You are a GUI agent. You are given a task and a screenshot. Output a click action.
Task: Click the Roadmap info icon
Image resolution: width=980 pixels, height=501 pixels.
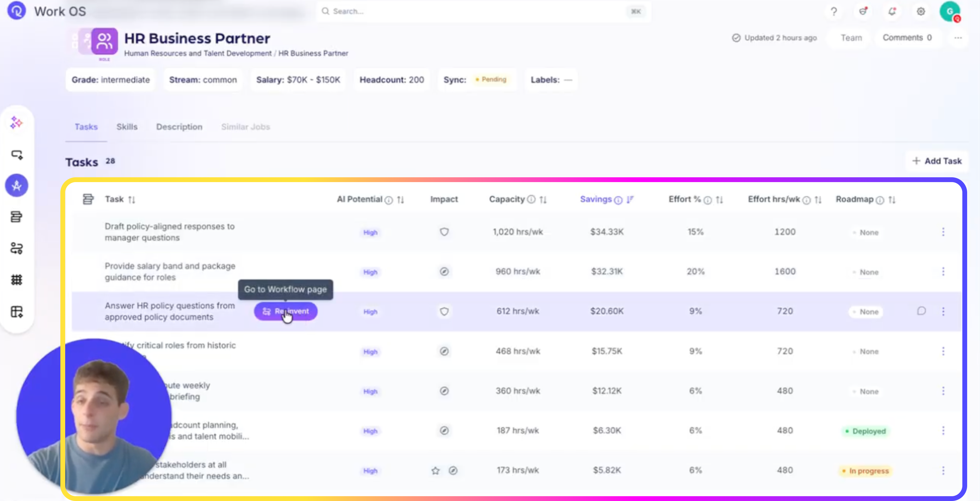879,200
